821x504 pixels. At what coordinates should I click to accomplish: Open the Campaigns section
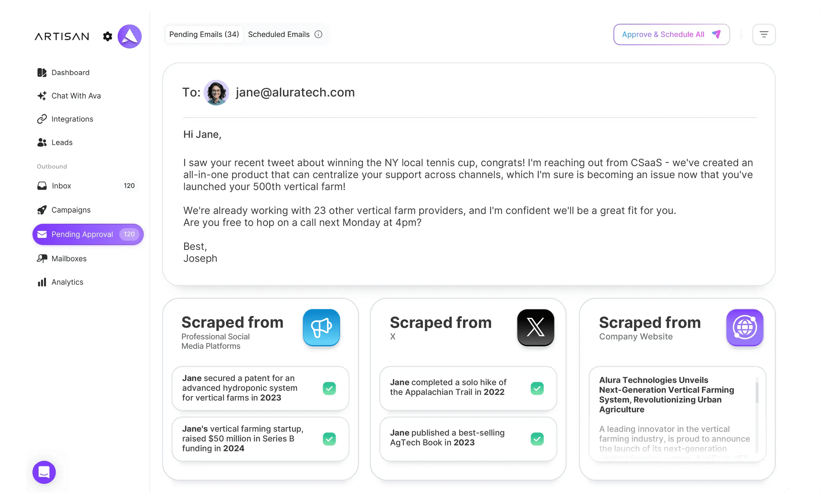click(x=71, y=210)
